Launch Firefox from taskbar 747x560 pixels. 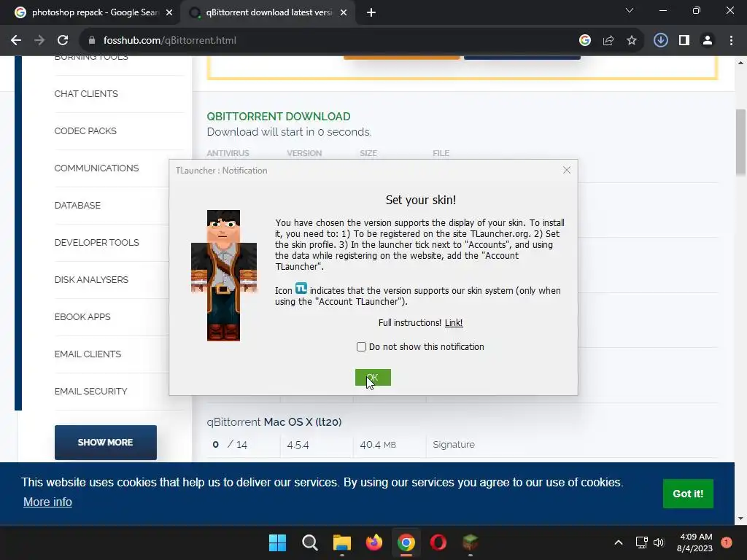point(374,542)
